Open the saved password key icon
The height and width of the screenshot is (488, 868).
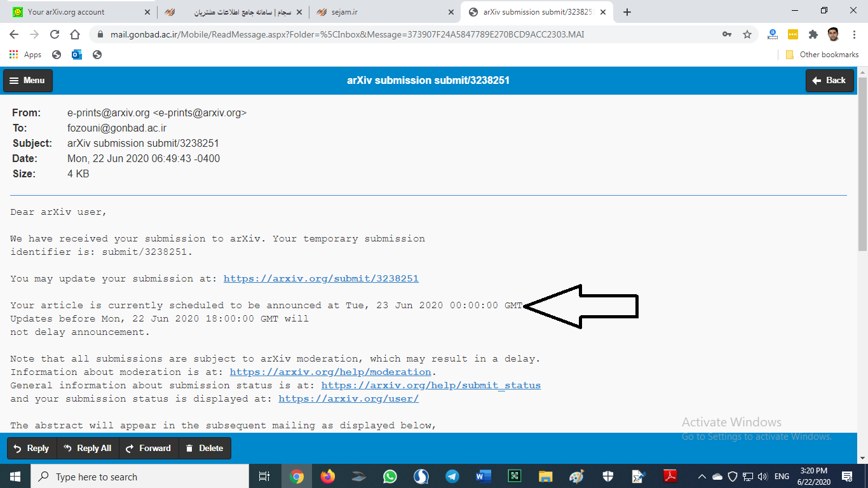(727, 34)
